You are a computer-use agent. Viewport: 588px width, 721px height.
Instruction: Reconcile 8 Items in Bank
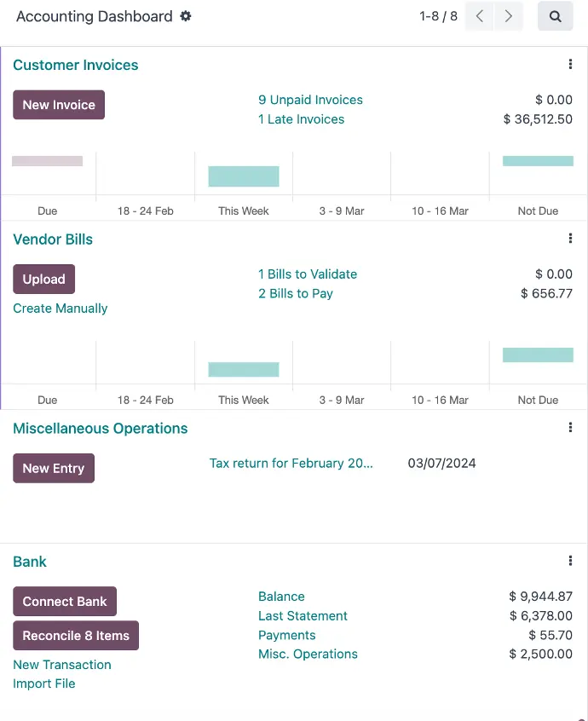76,636
